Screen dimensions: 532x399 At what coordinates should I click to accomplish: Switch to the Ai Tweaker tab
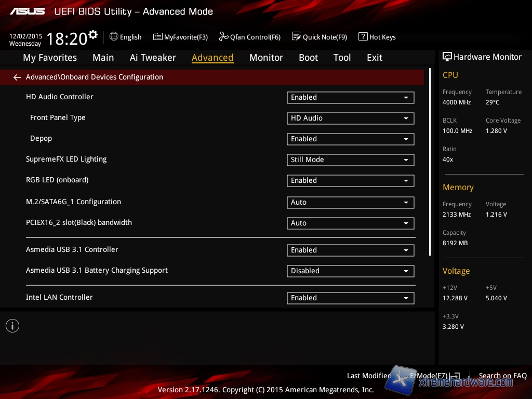point(153,58)
